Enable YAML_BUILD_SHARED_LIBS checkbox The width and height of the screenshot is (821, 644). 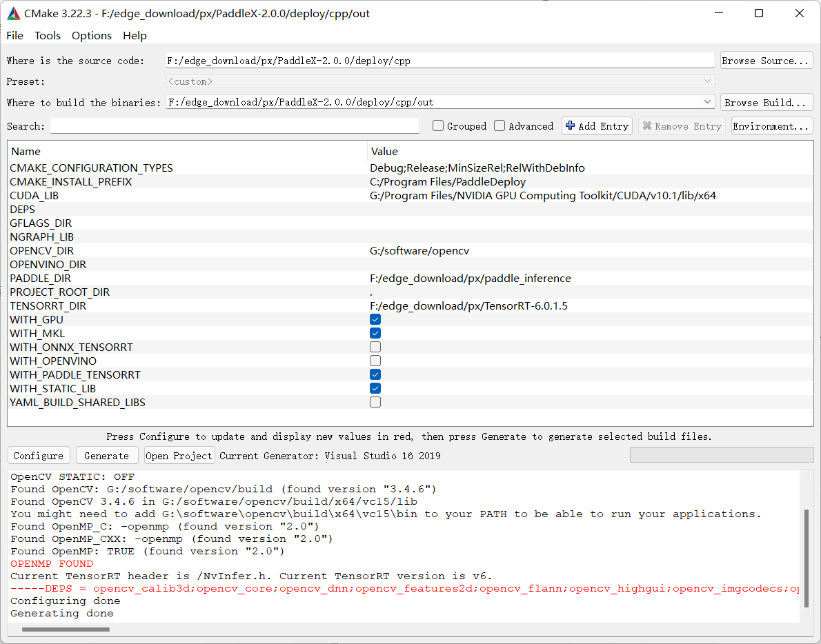(x=375, y=402)
